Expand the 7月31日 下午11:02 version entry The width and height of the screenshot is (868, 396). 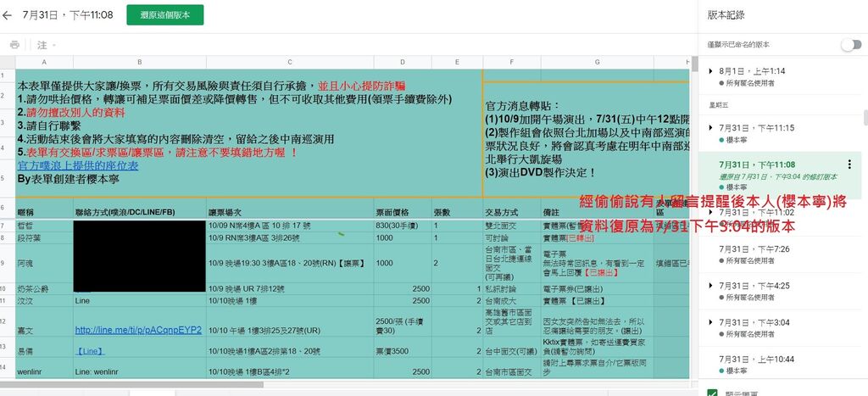711,212
